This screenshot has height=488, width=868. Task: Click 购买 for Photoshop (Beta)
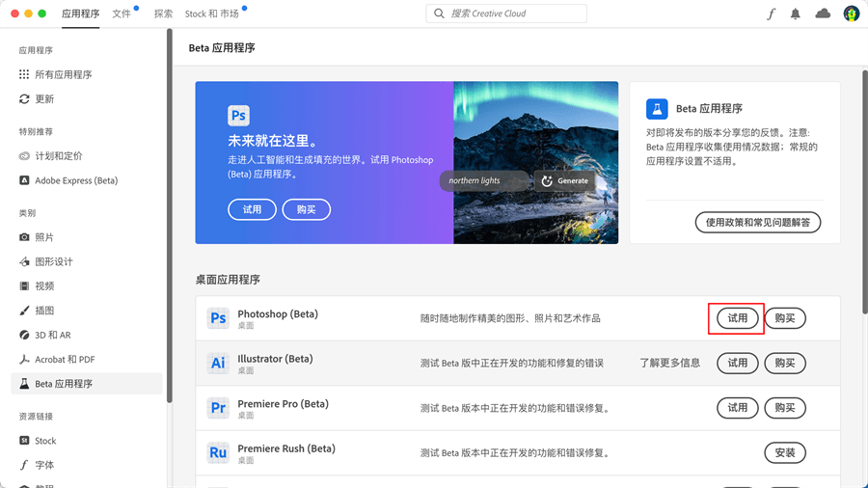coord(785,318)
